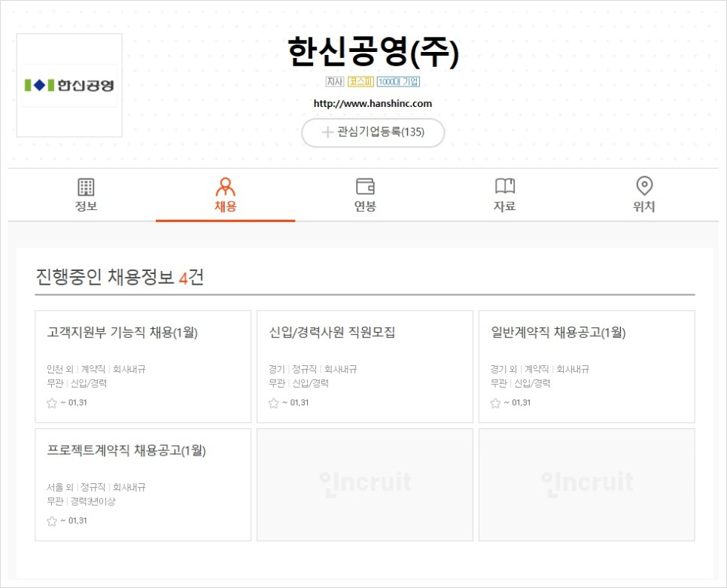Switch to the 연봉 tab label
Image resolution: width=727 pixels, height=588 pixels.
pos(365,206)
